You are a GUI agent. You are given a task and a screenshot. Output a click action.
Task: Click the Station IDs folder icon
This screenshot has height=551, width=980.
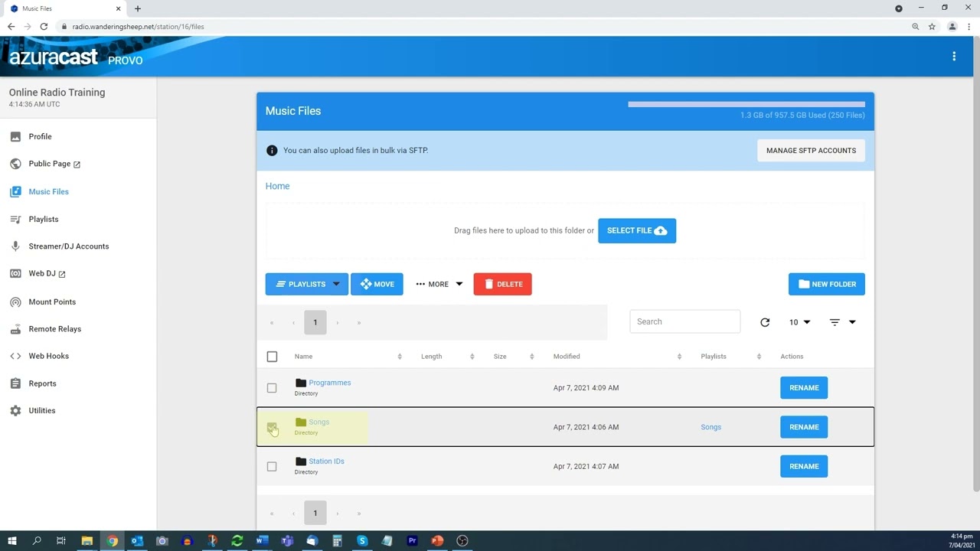click(301, 461)
